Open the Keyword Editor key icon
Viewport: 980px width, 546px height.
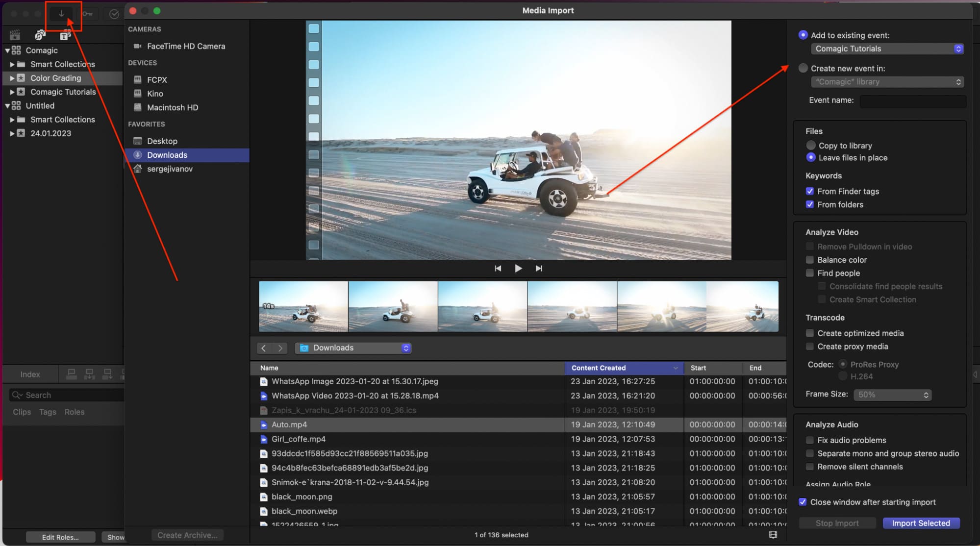coord(87,14)
